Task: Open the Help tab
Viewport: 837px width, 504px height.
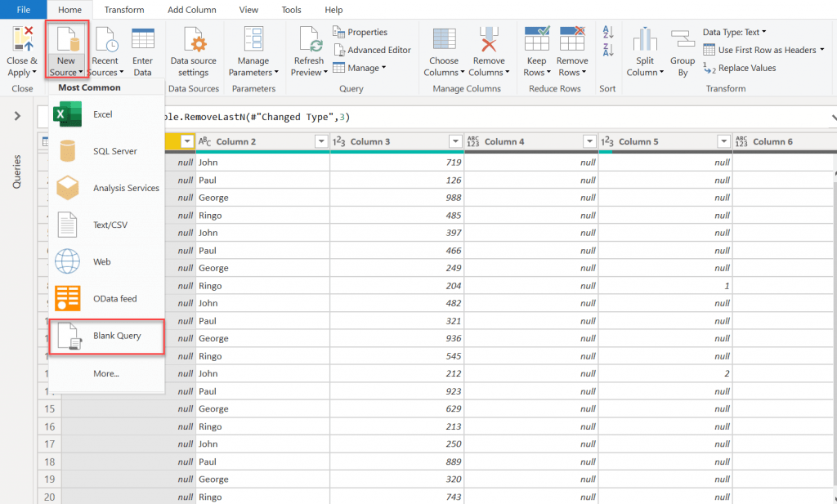Action: (333, 10)
